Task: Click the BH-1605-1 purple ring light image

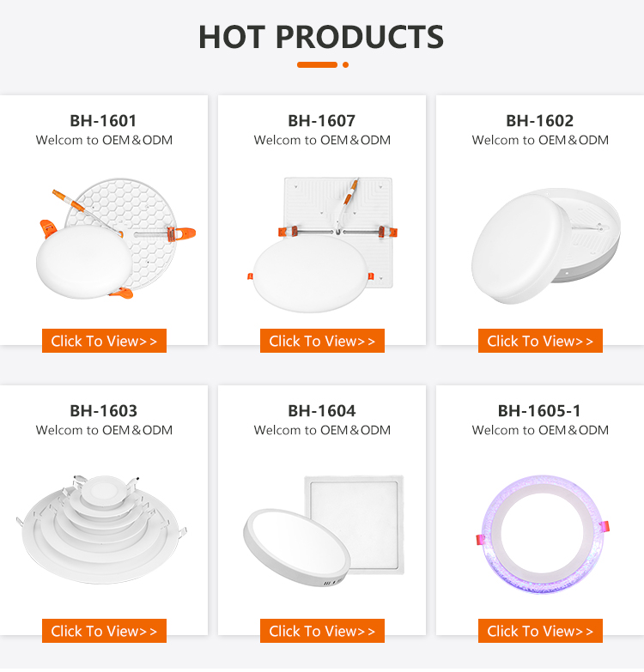Action: click(539, 532)
